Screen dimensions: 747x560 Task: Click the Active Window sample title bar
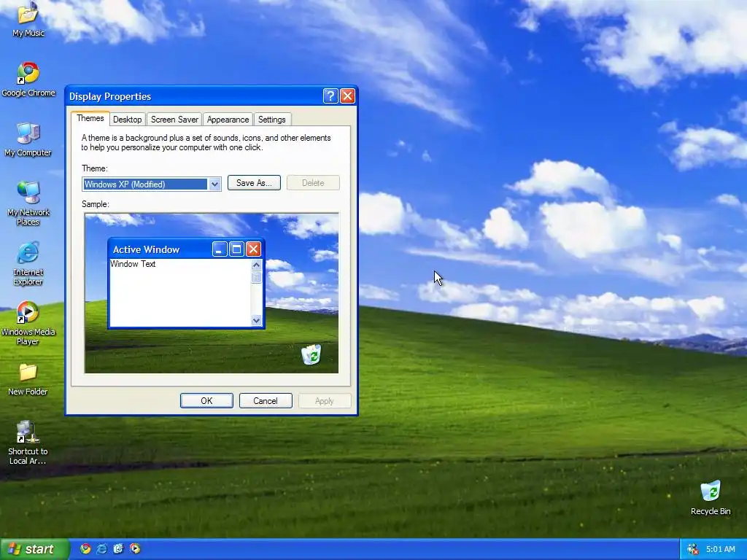tap(186, 249)
